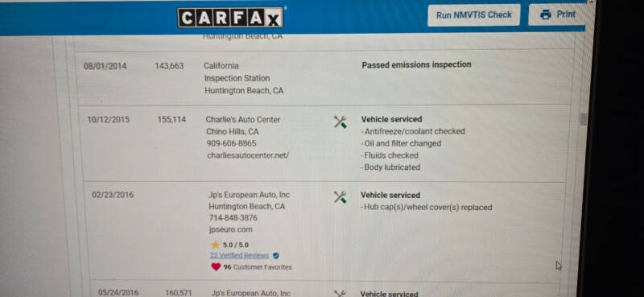Viewport: 644px width, 297px height.
Task: Click phone number 909-606-8865
Action: point(231,143)
